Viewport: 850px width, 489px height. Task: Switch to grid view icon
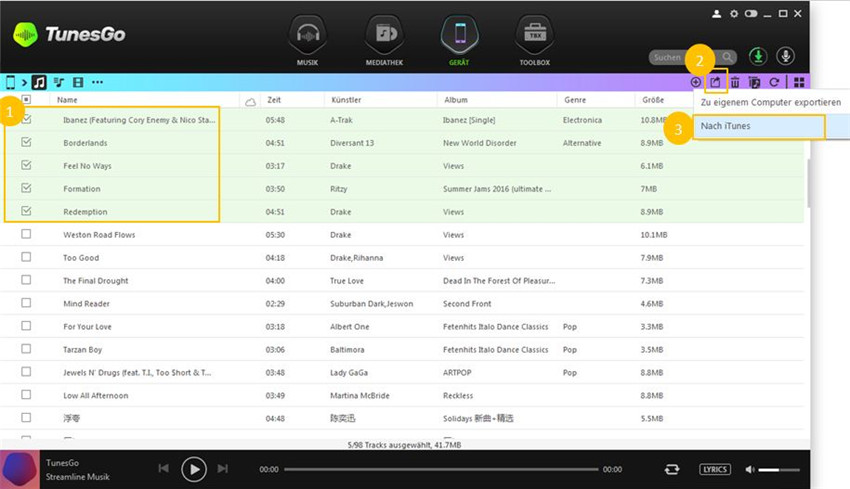[799, 82]
